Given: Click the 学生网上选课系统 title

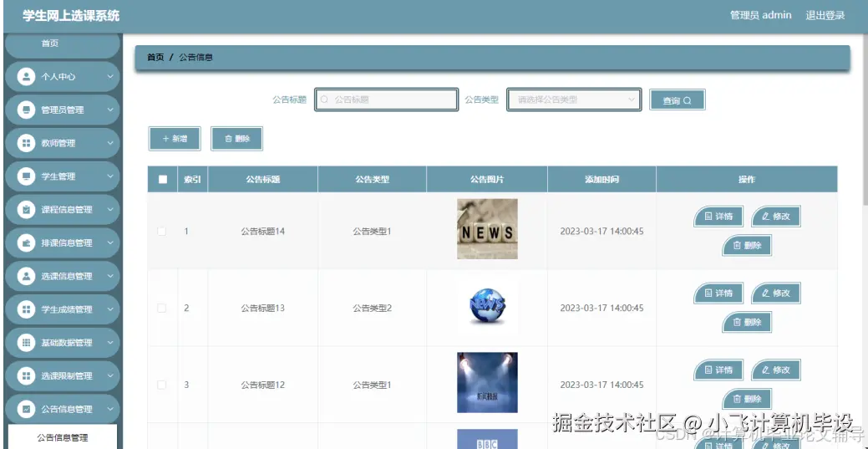Looking at the screenshot, I should (x=71, y=16).
